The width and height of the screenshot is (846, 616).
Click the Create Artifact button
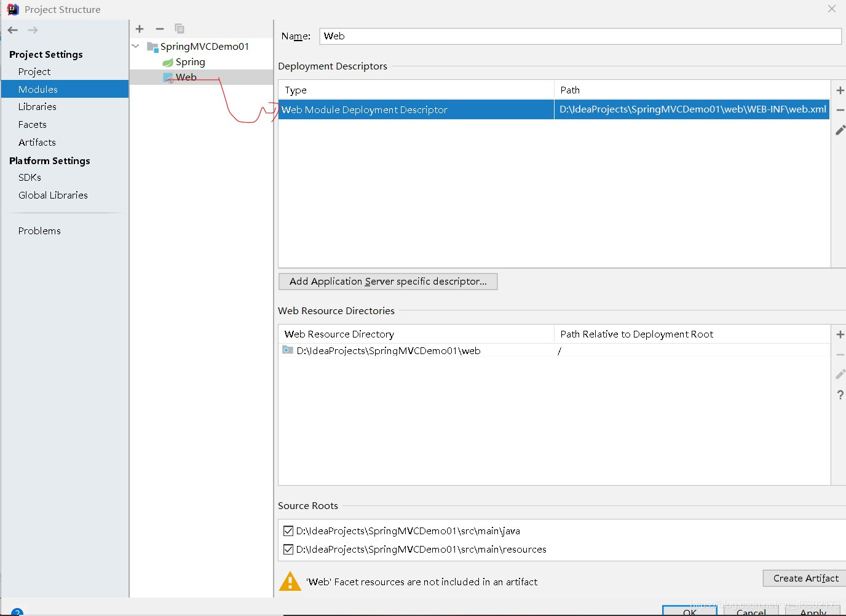[805, 578]
